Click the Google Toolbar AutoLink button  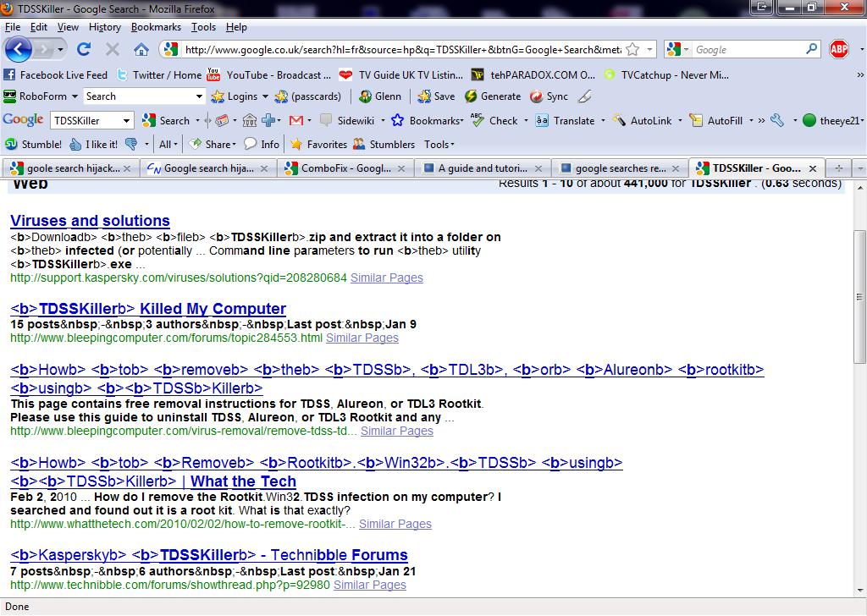pos(642,120)
